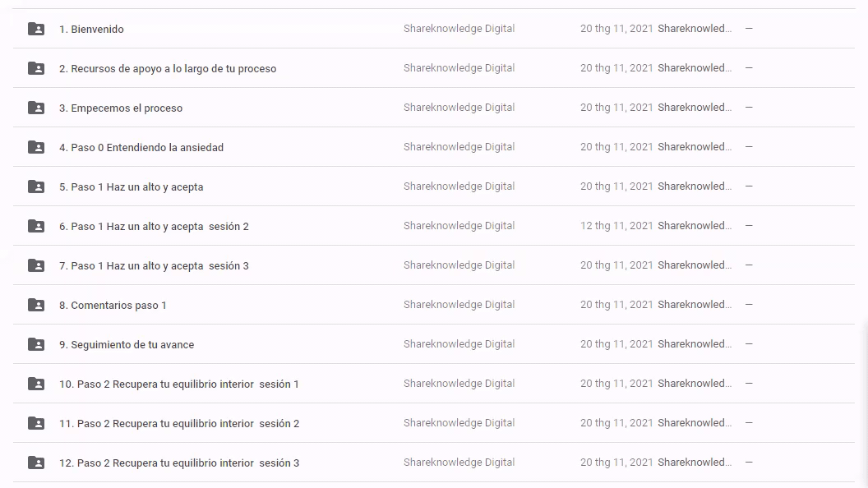Viewport: 868px width, 488px height.
Task: Click owner Shareknowledge Digital in the Bienvenido row
Action: (459, 29)
